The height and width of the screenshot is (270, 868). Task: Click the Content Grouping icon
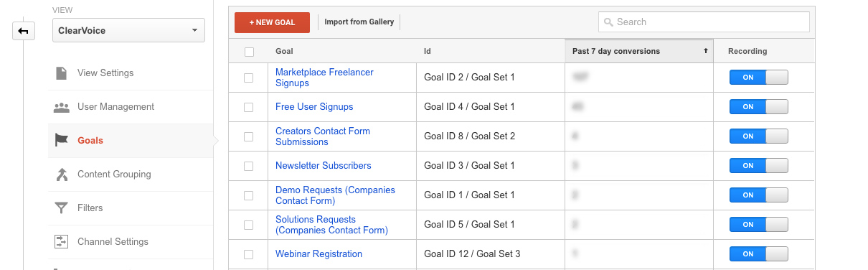pos(62,174)
